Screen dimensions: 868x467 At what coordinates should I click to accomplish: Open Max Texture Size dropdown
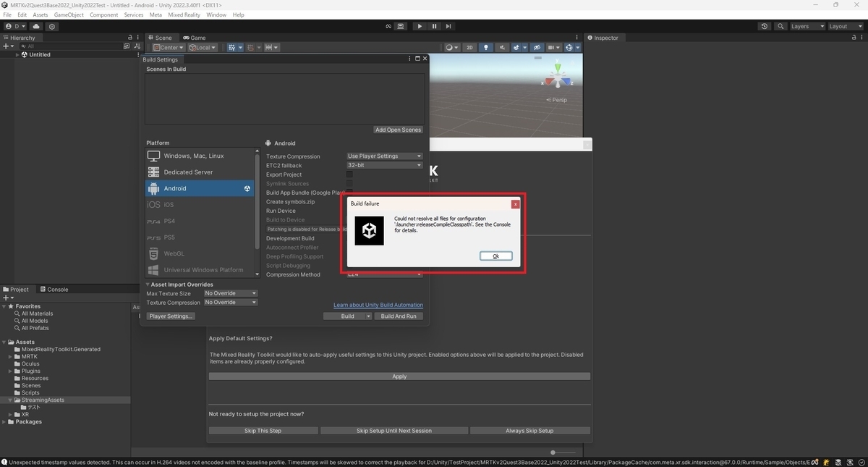point(231,293)
